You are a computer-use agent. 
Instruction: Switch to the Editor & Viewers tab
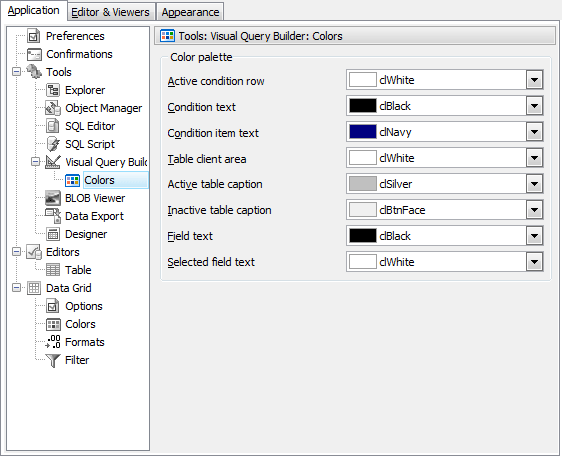pyautogui.click(x=111, y=12)
